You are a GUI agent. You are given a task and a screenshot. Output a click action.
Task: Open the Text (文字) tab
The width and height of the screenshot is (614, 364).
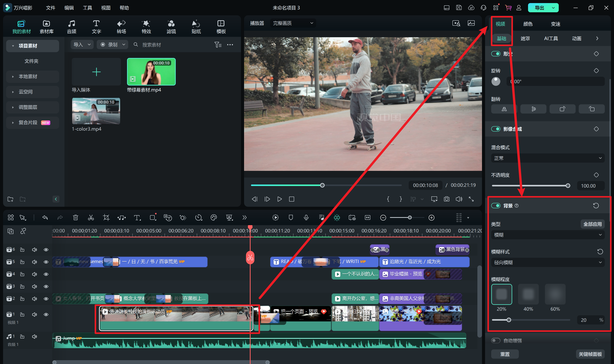pos(96,27)
